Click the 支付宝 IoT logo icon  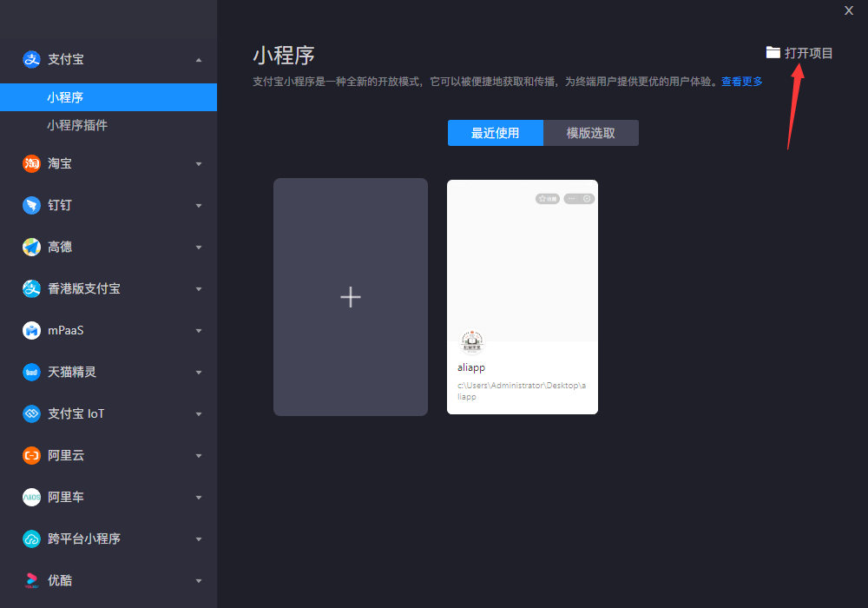[31, 413]
